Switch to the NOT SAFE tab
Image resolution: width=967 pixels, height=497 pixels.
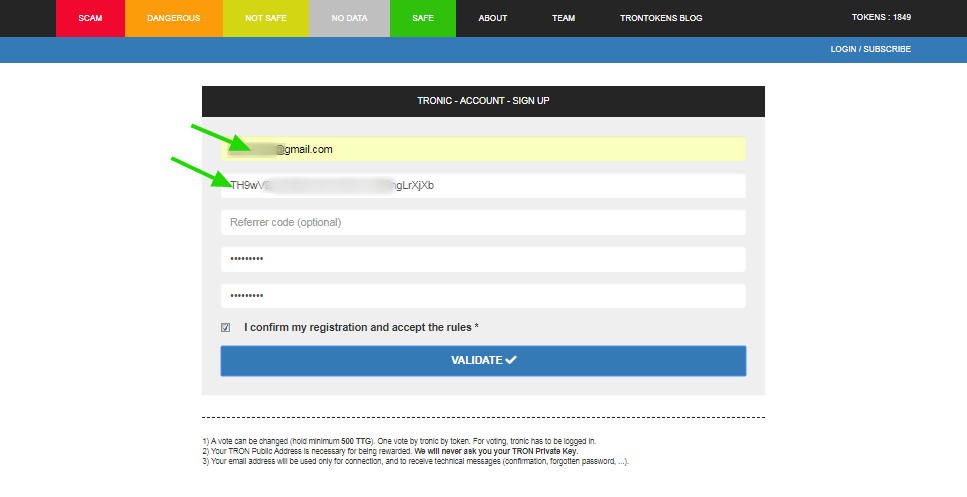(x=266, y=18)
